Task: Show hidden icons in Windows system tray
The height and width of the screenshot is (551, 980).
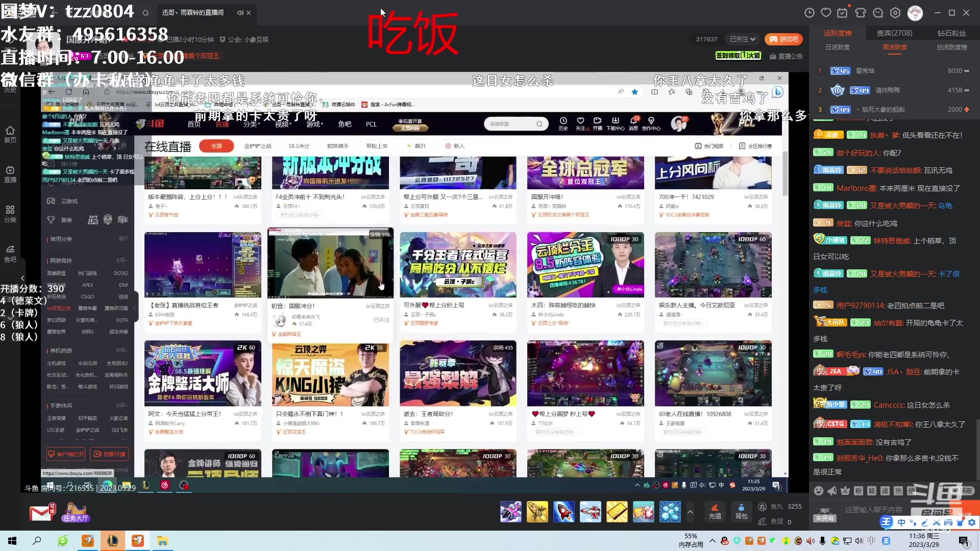Action: [x=713, y=540]
